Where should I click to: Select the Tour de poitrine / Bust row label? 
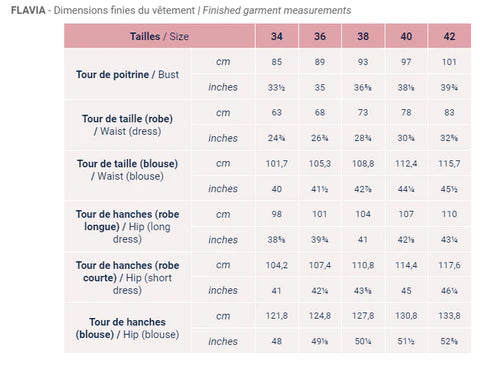pos(127,74)
